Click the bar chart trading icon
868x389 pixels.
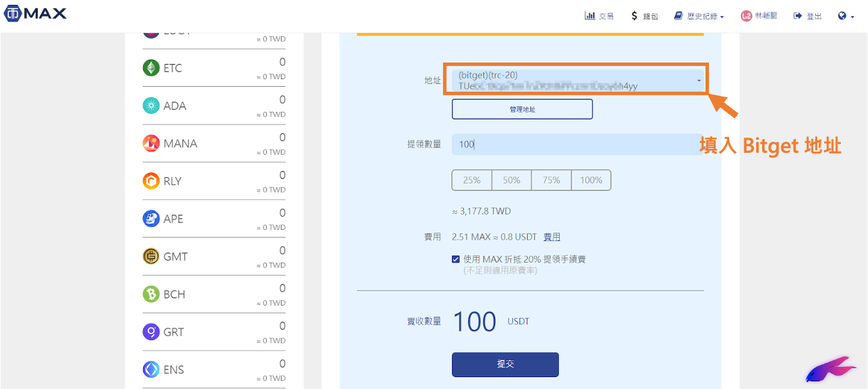coord(590,15)
